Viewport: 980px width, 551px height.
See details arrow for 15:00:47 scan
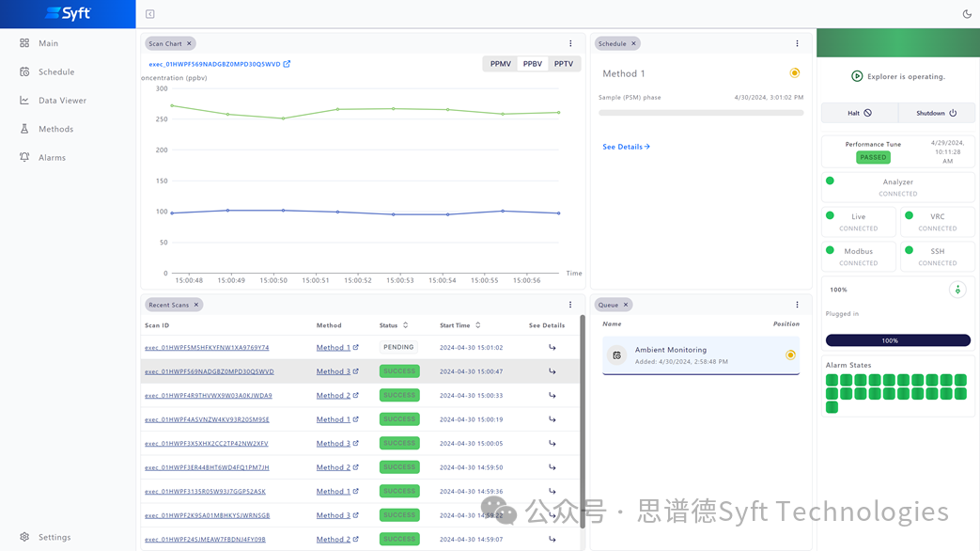tap(552, 371)
